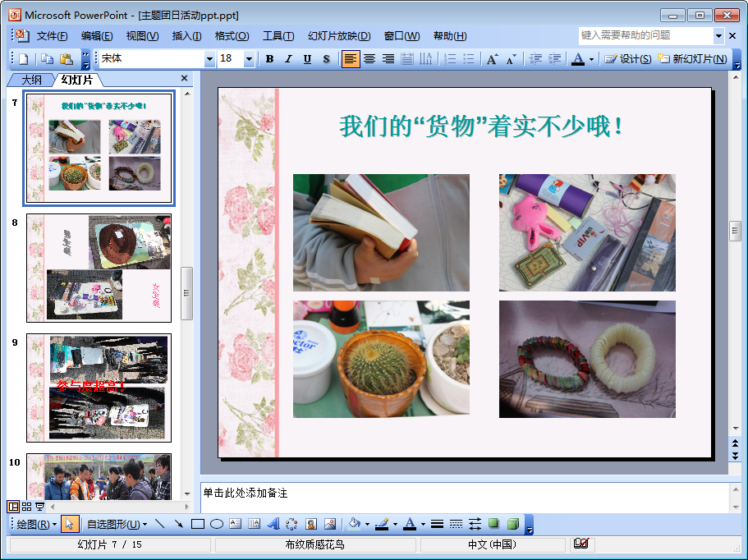Toggle Bold formatting
Viewport: 748px width, 560px height.
269,58
